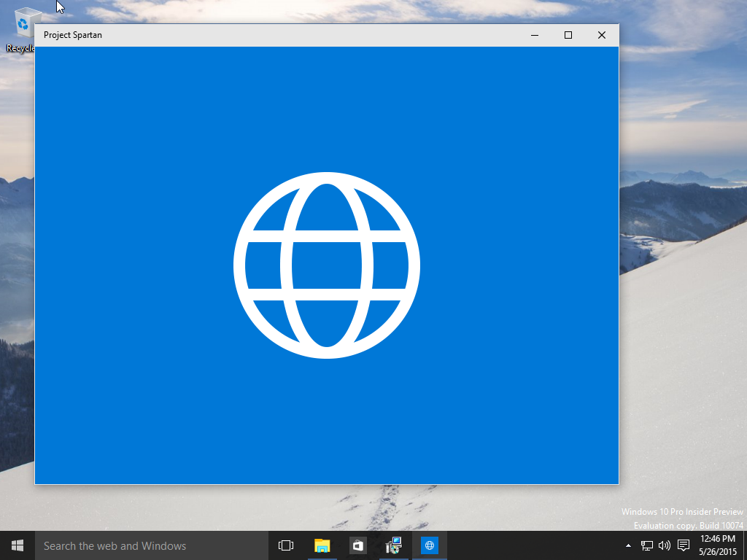The height and width of the screenshot is (560, 747).
Task: Click the globe logo on splash screen
Action: pos(327,265)
